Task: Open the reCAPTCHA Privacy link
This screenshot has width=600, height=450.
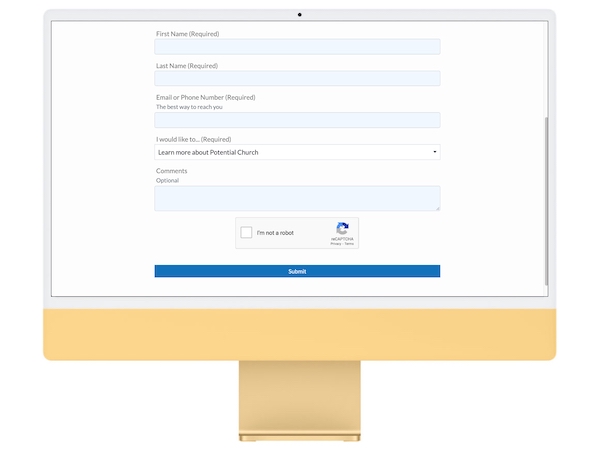Action: coord(335,244)
